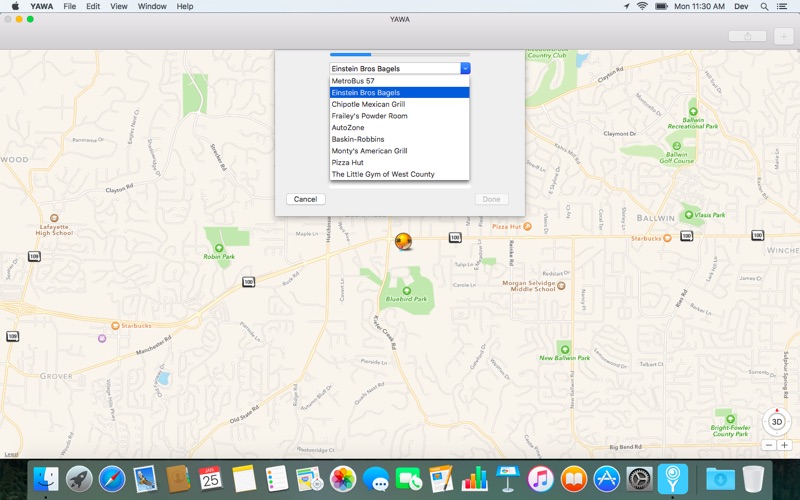Viewport: 800px width, 500px height.
Task: Click the Share toolbar button
Action: point(747,36)
